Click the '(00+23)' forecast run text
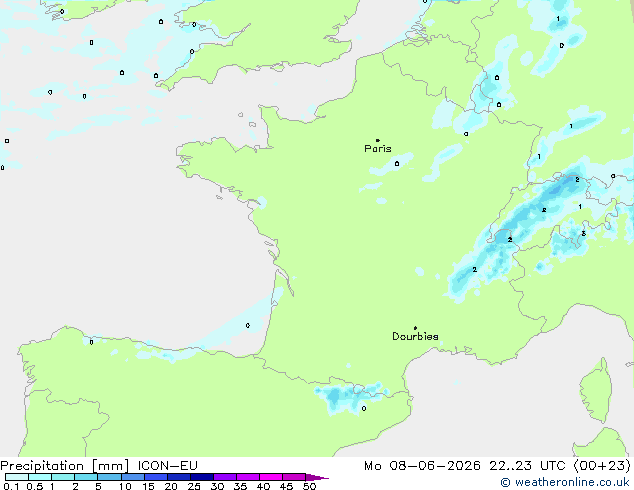The image size is (634, 490). (x=602, y=466)
